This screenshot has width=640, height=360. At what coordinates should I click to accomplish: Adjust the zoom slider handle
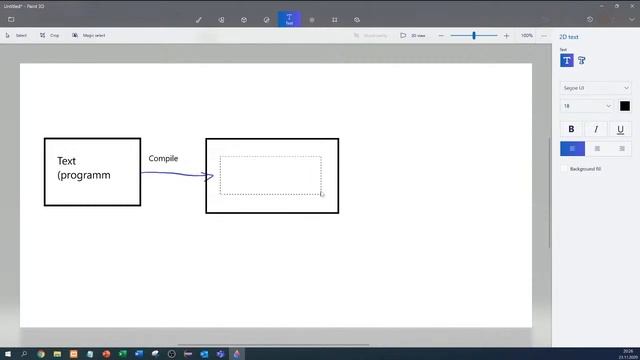tap(474, 36)
